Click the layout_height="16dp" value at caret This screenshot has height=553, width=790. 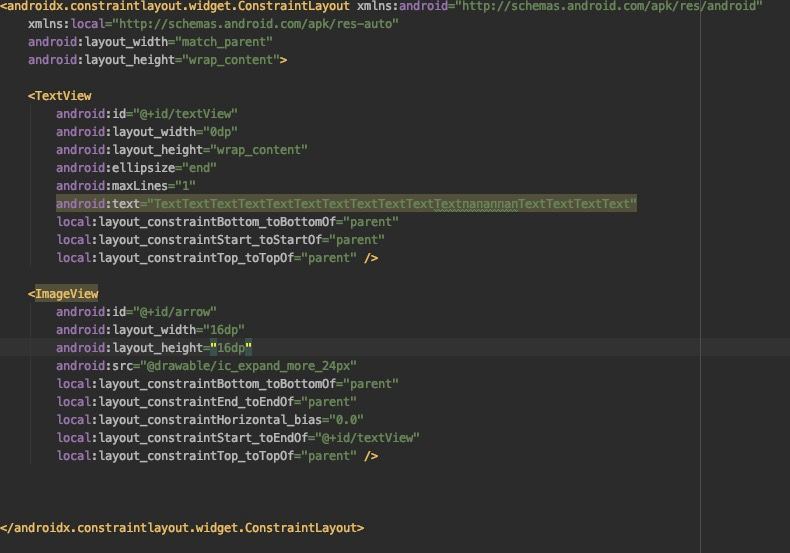[x=231, y=348]
